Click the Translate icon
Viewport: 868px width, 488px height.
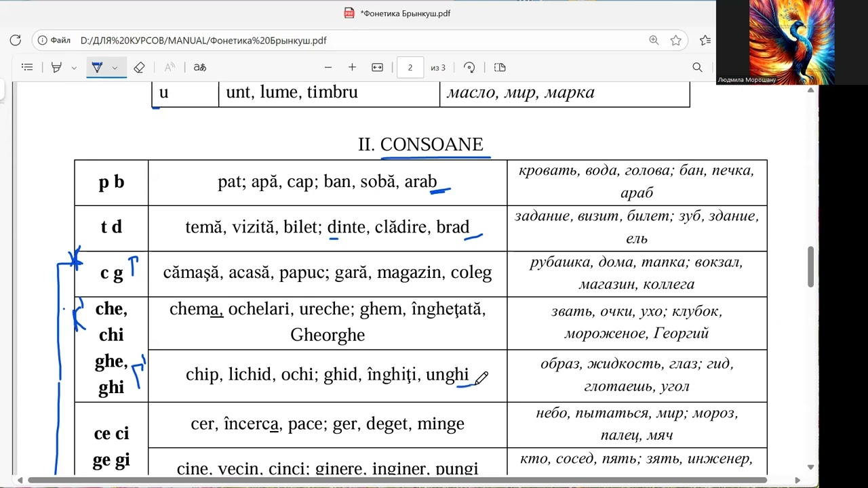199,67
